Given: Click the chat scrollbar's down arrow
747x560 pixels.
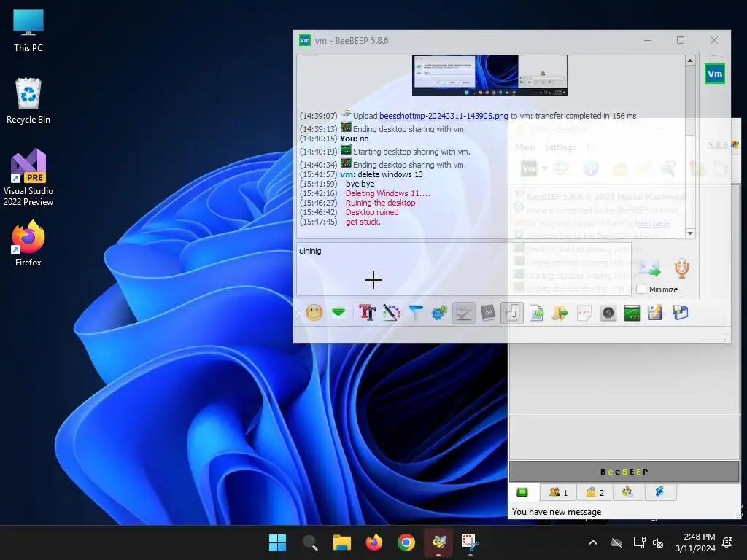Looking at the screenshot, I should click(x=690, y=233).
